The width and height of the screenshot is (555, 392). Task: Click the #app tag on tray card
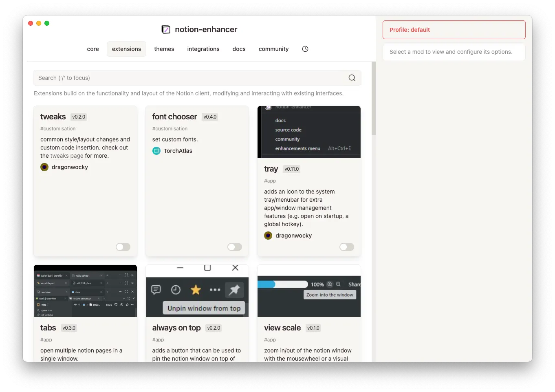click(270, 181)
